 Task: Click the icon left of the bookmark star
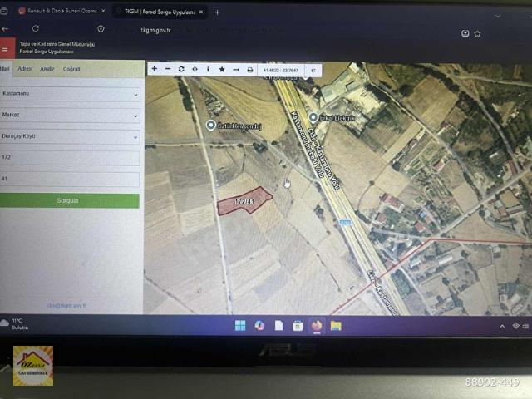point(465,33)
